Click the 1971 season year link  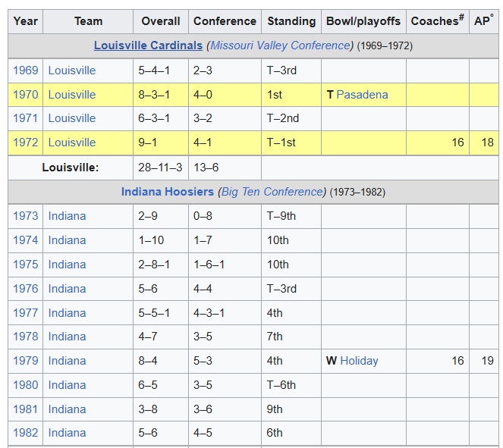25,118
